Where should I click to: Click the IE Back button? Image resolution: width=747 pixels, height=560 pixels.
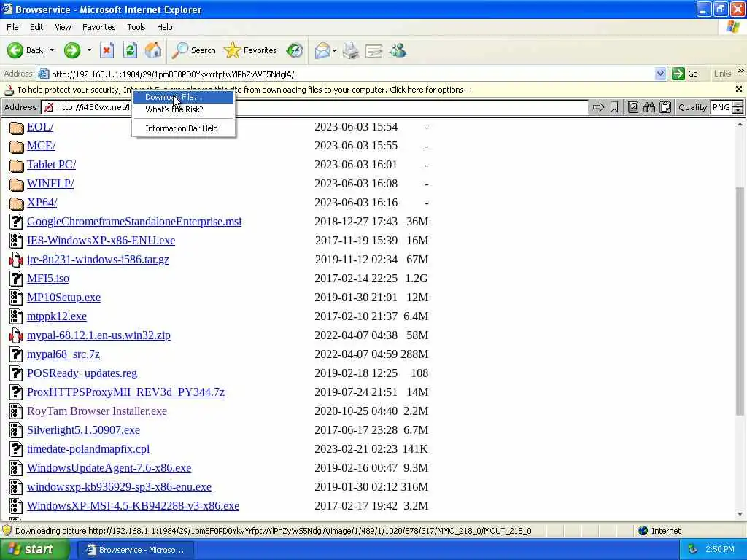coord(25,50)
